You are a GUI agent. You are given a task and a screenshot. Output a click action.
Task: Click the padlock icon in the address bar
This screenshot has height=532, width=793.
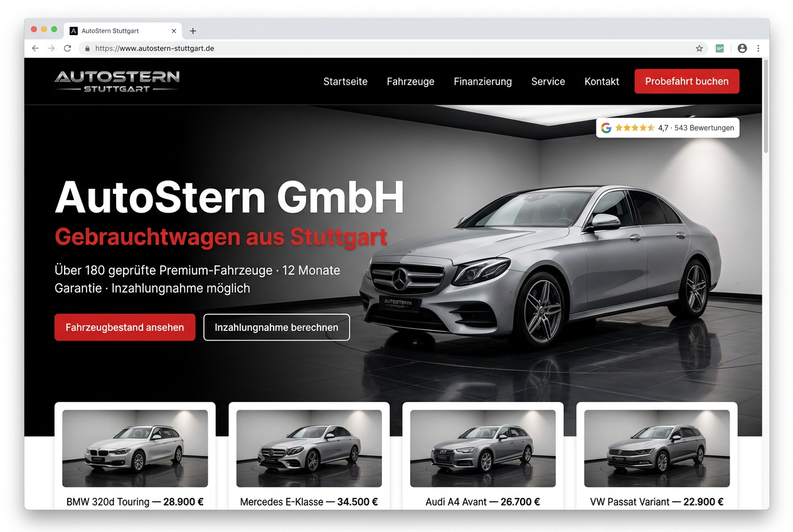[x=87, y=48]
